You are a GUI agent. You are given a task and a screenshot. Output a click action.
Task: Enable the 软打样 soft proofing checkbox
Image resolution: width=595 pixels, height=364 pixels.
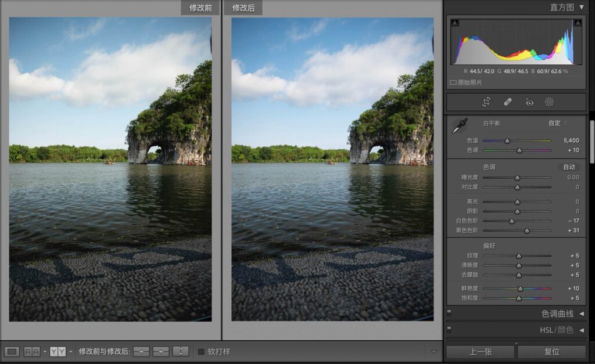point(201,351)
